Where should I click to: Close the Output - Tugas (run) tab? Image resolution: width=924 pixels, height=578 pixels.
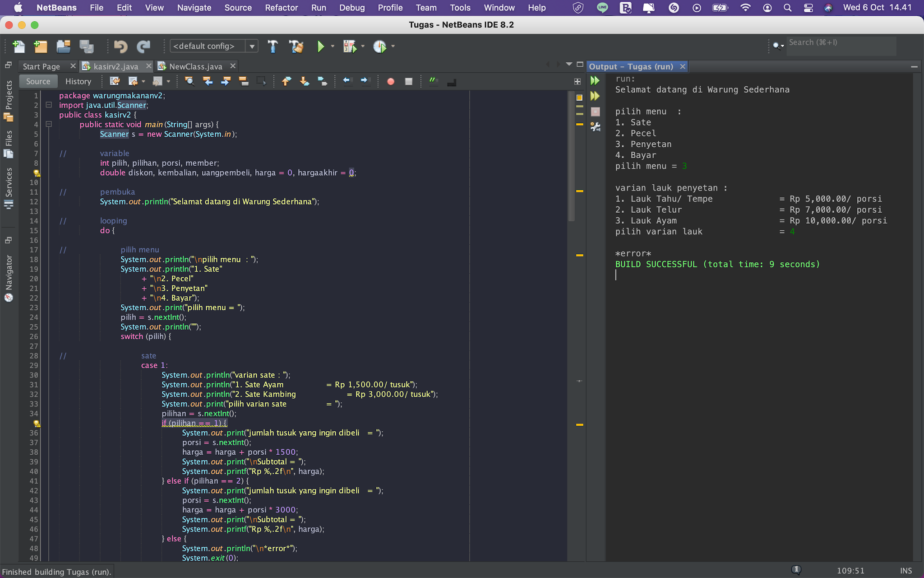683,66
